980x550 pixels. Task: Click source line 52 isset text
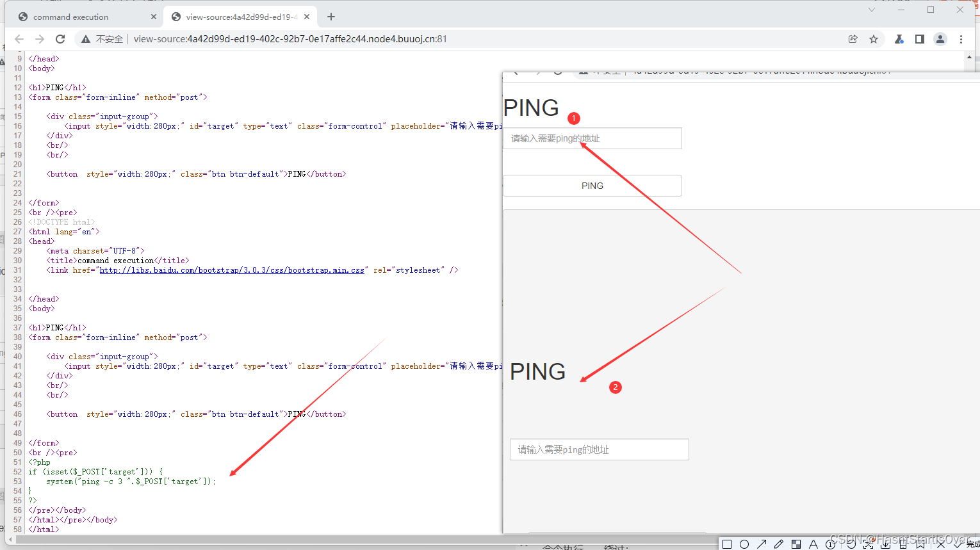click(96, 472)
